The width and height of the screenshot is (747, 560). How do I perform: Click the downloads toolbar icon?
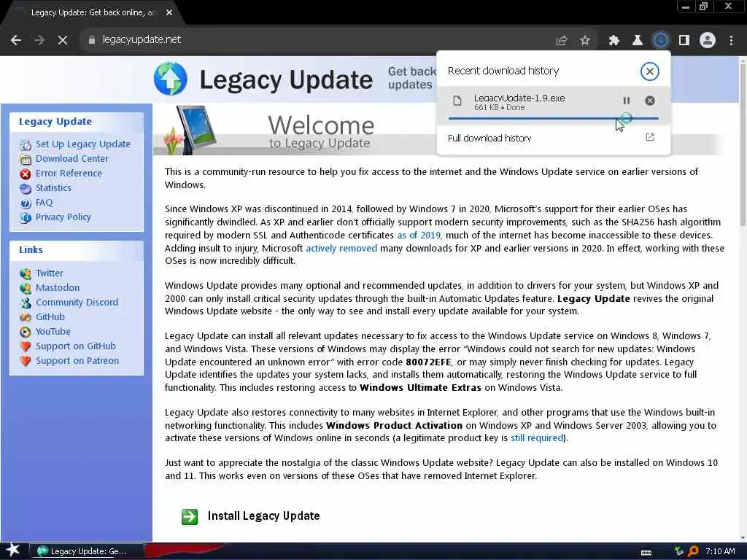pos(660,41)
